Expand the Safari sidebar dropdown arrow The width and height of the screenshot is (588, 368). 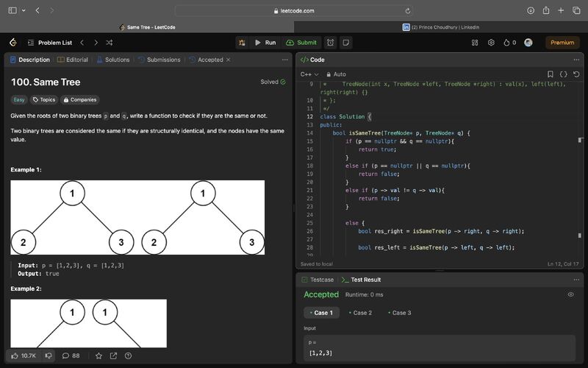click(24, 10)
